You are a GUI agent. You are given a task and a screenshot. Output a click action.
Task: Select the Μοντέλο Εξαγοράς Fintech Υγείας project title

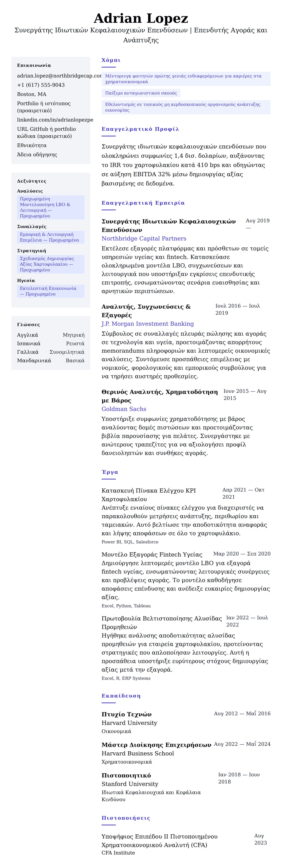click(x=152, y=555)
